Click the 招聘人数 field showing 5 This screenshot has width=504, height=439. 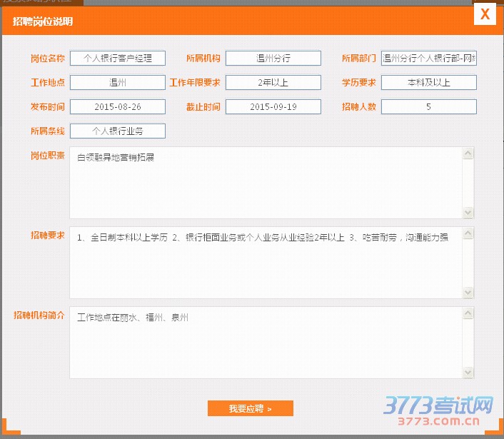click(x=428, y=107)
